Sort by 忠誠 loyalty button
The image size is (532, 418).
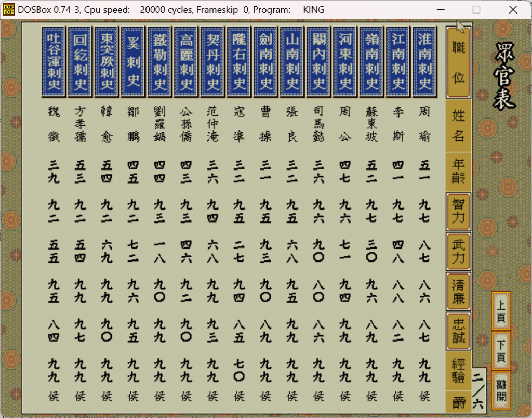pyautogui.click(x=458, y=331)
